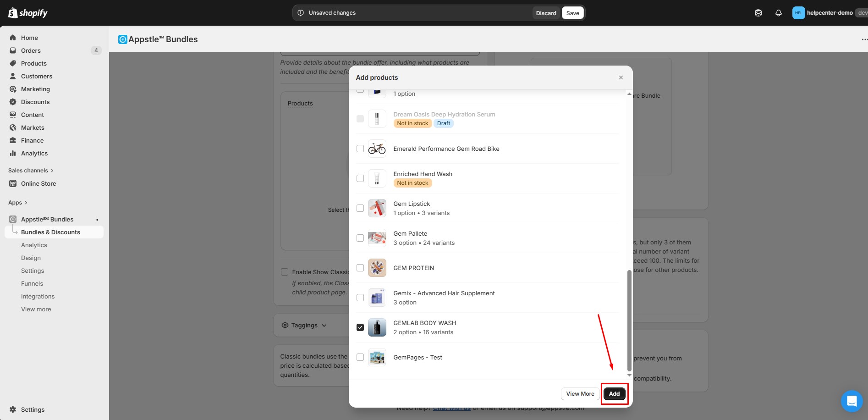Open the chat support bubble icon
This screenshot has height=420, width=868.
(852, 401)
